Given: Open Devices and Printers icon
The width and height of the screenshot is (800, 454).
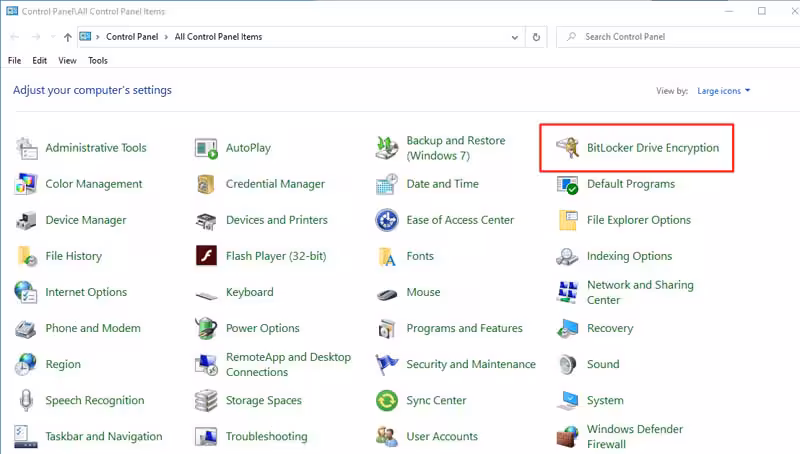Looking at the screenshot, I should click(206, 220).
